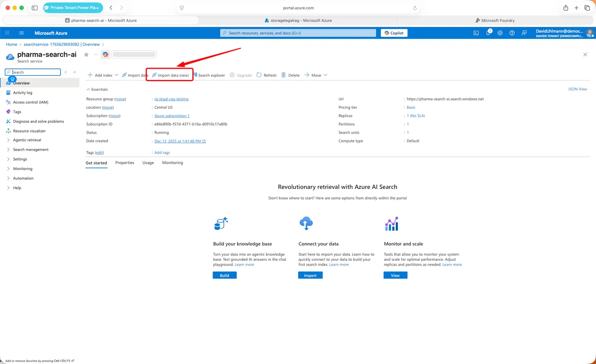Click the Import button under Connect your data
The image size is (596, 364).
pos(310,275)
